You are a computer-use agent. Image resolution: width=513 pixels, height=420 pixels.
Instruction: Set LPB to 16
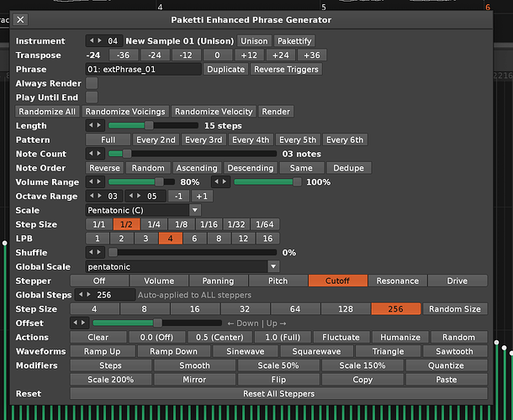pyautogui.click(x=267, y=239)
